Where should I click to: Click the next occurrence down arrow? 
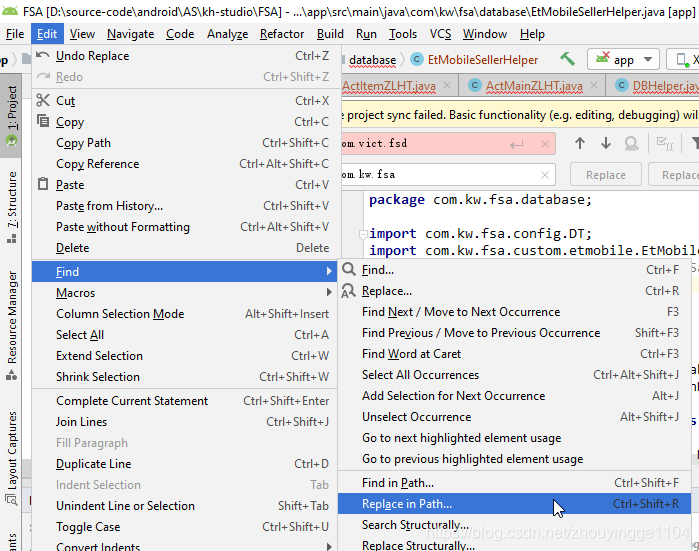click(605, 144)
